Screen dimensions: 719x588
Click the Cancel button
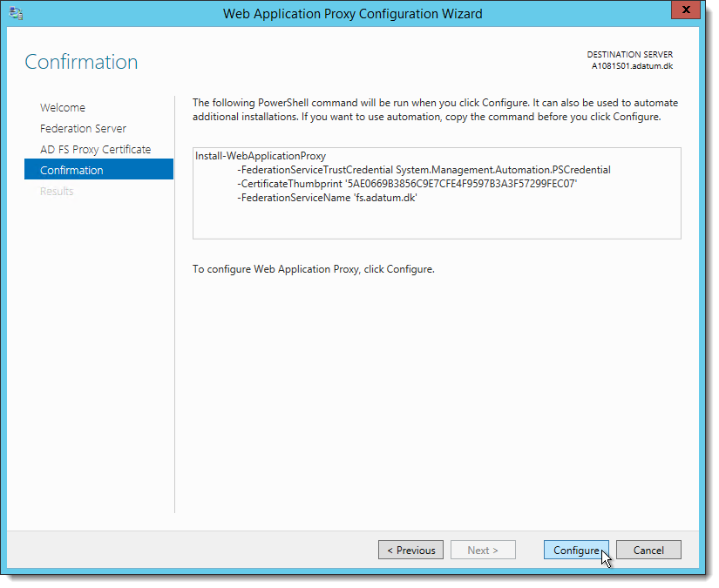click(648, 550)
